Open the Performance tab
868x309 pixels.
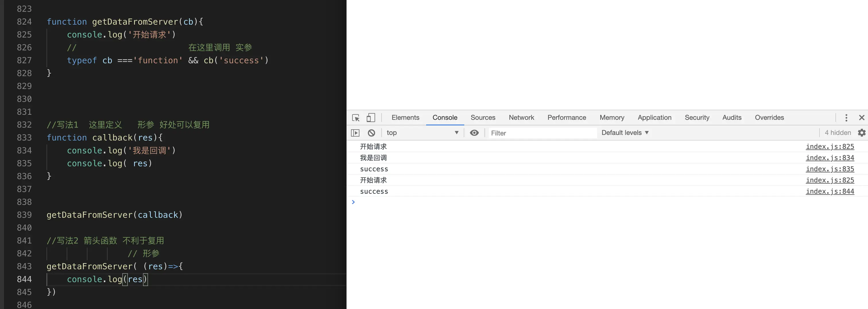567,118
